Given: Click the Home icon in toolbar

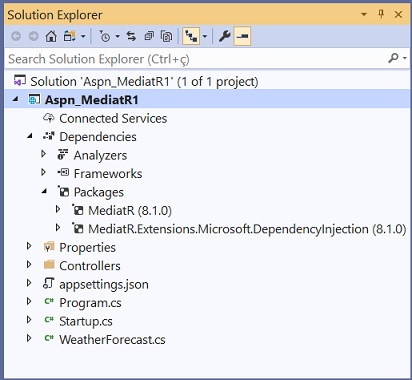Looking at the screenshot, I should [x=51, y=36].
